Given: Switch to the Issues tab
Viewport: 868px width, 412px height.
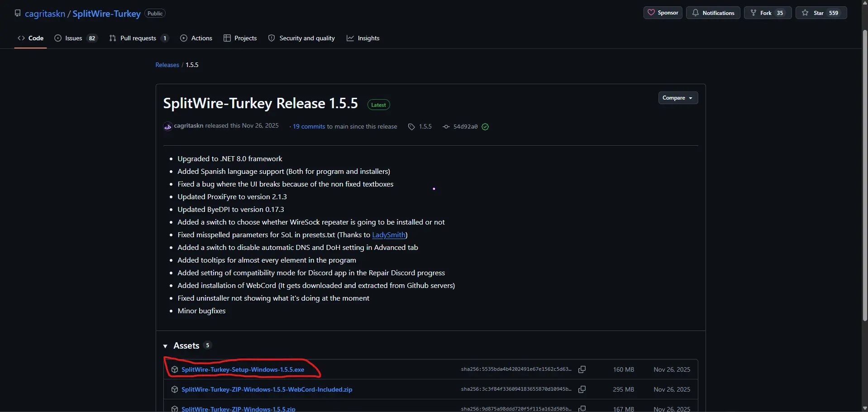Looking at the screenshot, I should point(76,38).
